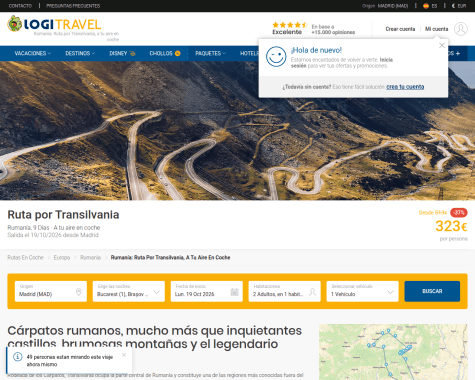Image resolution: width=475 pixels, height=380 pixels.
Task: Open the Hoteles menu item
Action: pyautogui.click(x=249, y=53)
